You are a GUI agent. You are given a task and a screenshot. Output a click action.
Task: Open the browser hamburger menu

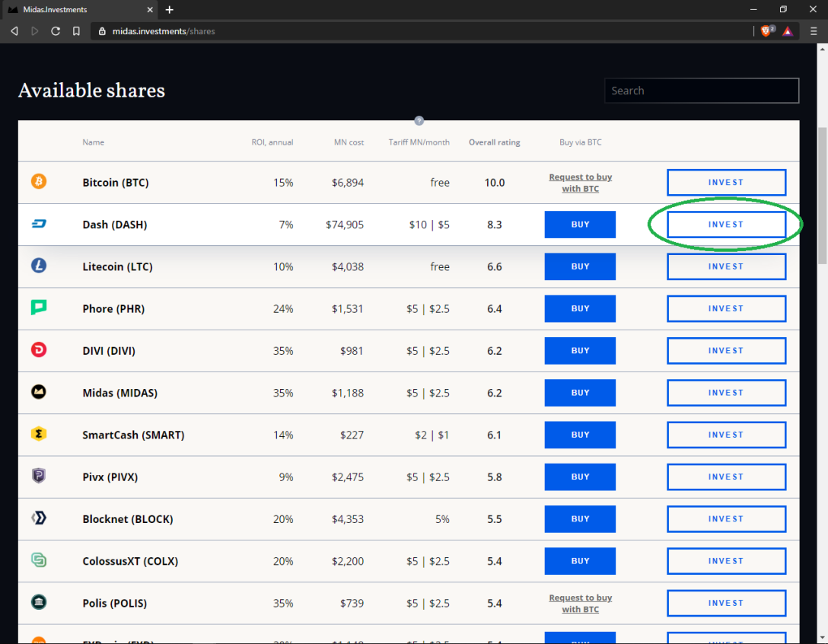(x=814, y=31)
